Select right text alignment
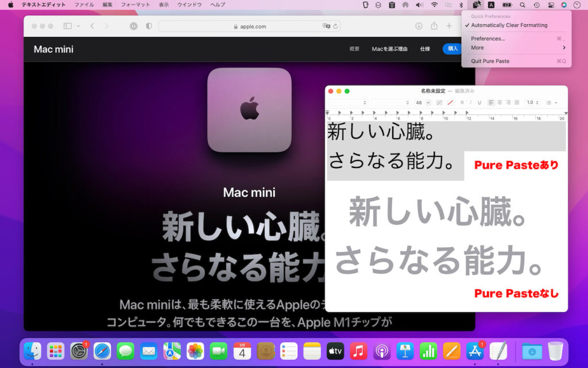This screenshot has width=588, height=368. point(507,102)
